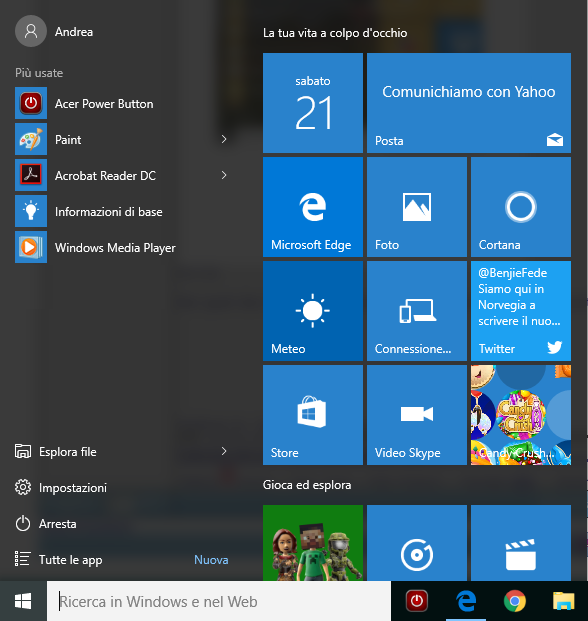
Task: Open Informazioni di base app
Action: coord(122,211)
